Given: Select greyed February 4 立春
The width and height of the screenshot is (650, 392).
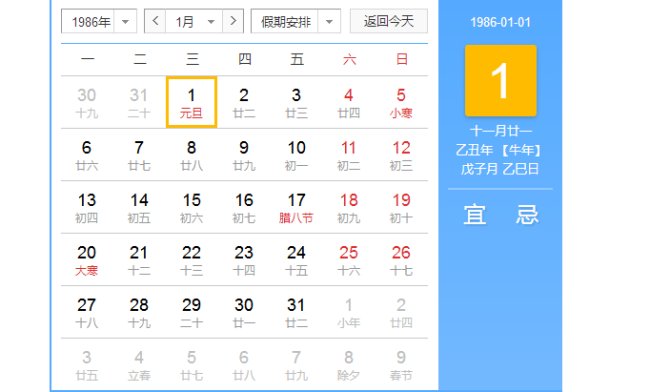Looking at the screenshot, I should coord(139,365).
